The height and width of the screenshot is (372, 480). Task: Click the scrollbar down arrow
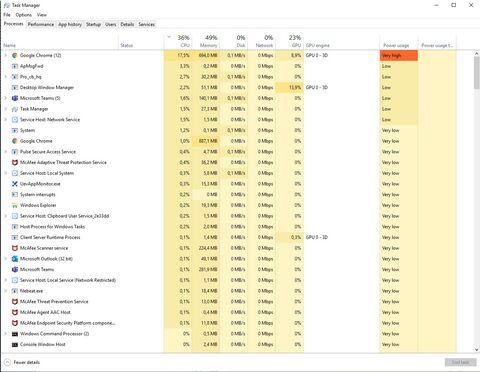(x=476, y=350)
